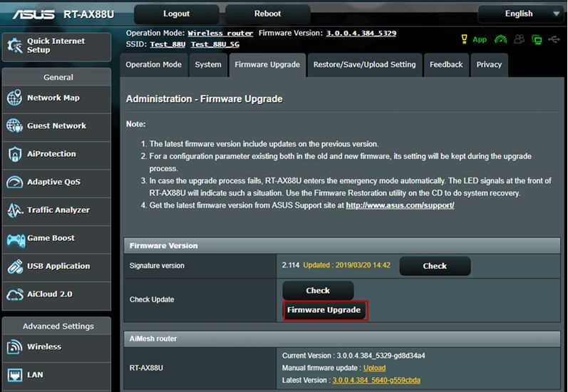The width and height of the screenshot is (568, 392).
Task: Select the Firmware Upgrade tab
Action: point(267,65)
